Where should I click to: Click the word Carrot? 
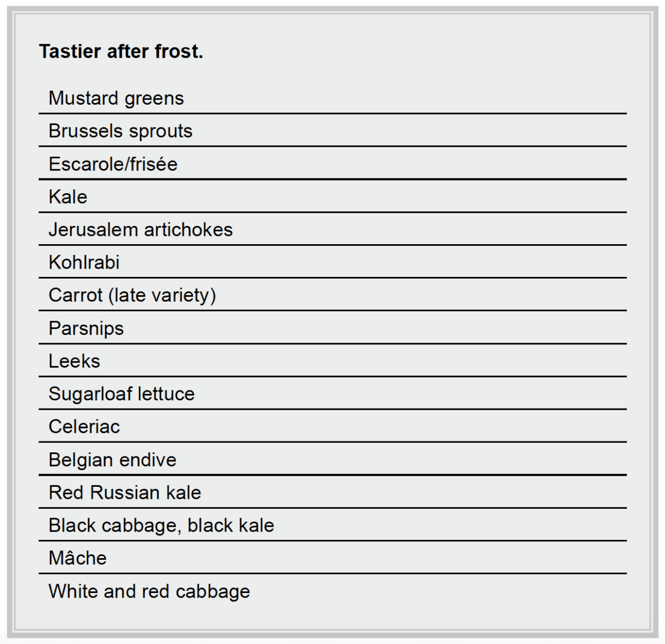(75, 295)
